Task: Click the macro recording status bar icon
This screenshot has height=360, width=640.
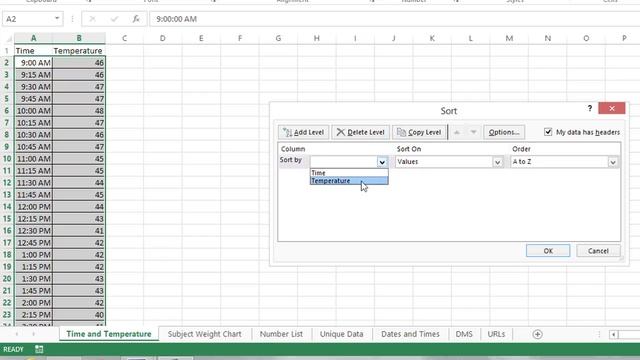Action: (x=39, y=349)
